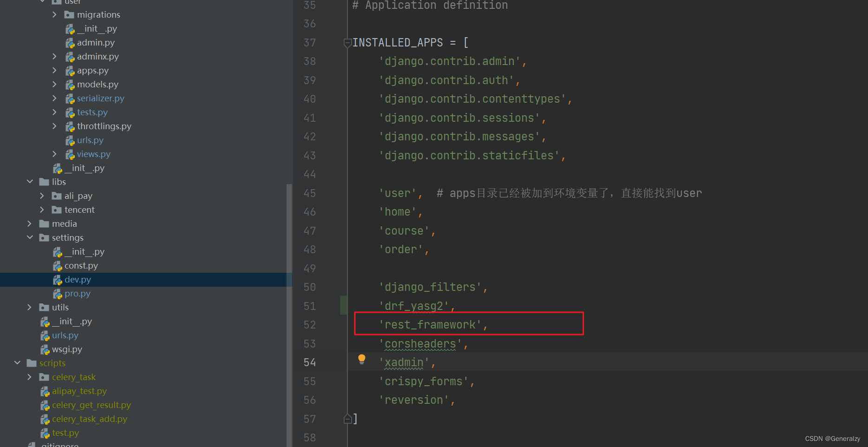The width and height of the screenshot is (868, 447).
Task: Place cursor on 'drf_yasg2' entry
Action: coord(414,306)
